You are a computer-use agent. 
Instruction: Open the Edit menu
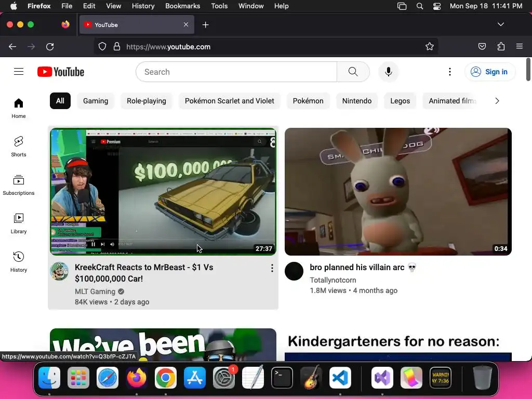point(89,6)
